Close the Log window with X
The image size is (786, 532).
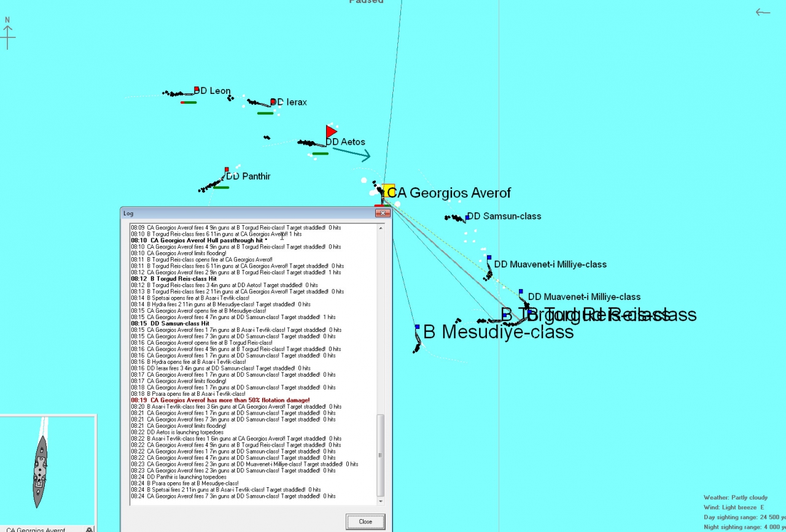(x=383, y=214)
